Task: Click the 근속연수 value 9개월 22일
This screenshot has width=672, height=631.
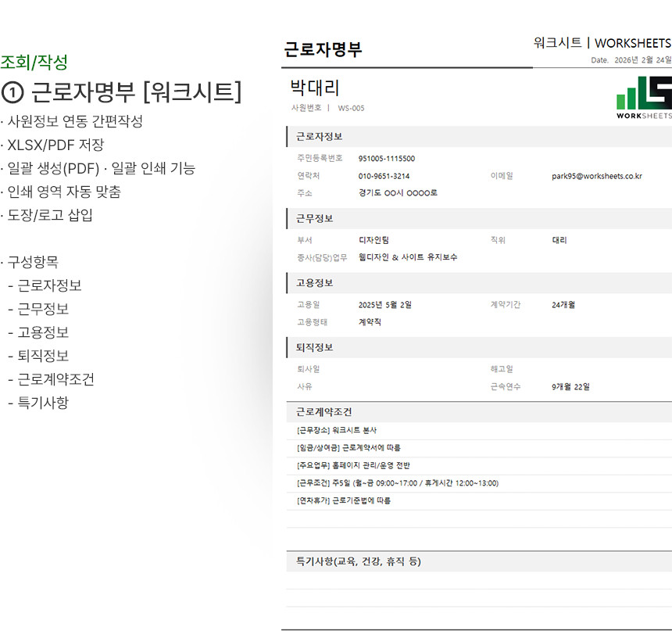Action: [570, 387]
